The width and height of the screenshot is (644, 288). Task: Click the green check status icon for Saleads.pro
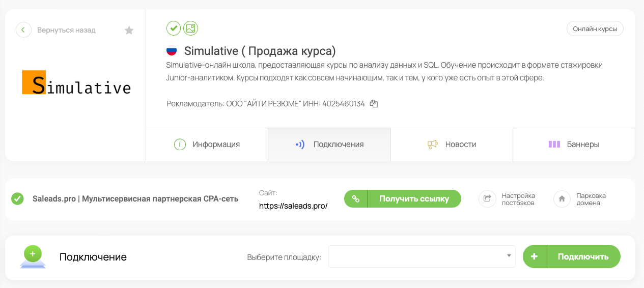(x=18, y=199)
